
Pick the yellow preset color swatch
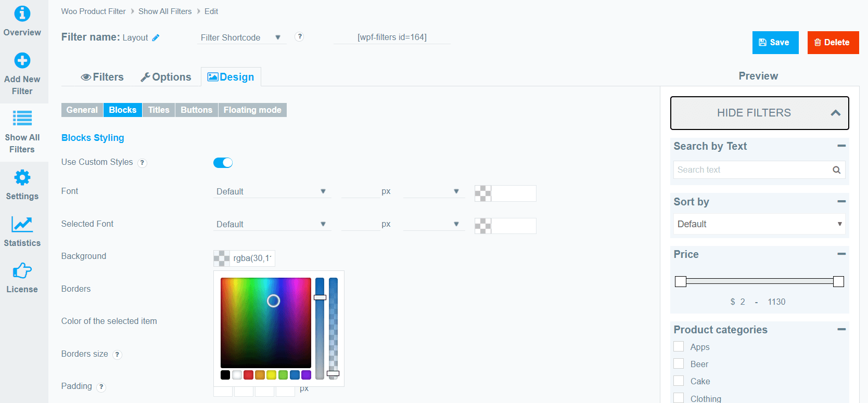point(272,375)
